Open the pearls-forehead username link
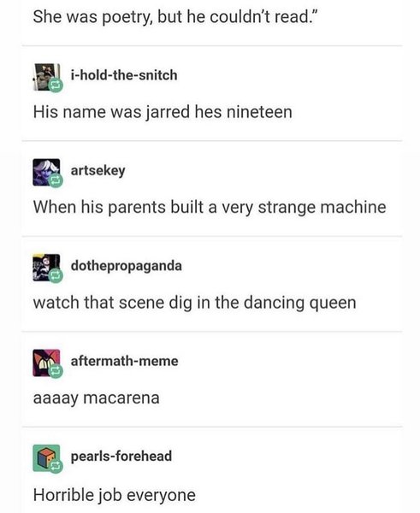The width and height of the screenshot is (420, 513). pos(121,457)
